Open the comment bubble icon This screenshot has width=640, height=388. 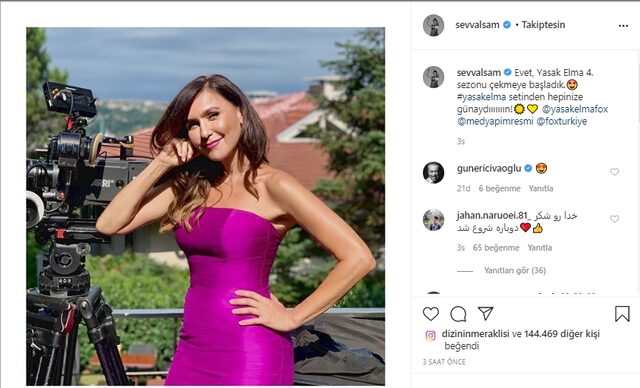click(x=458, y=314)
